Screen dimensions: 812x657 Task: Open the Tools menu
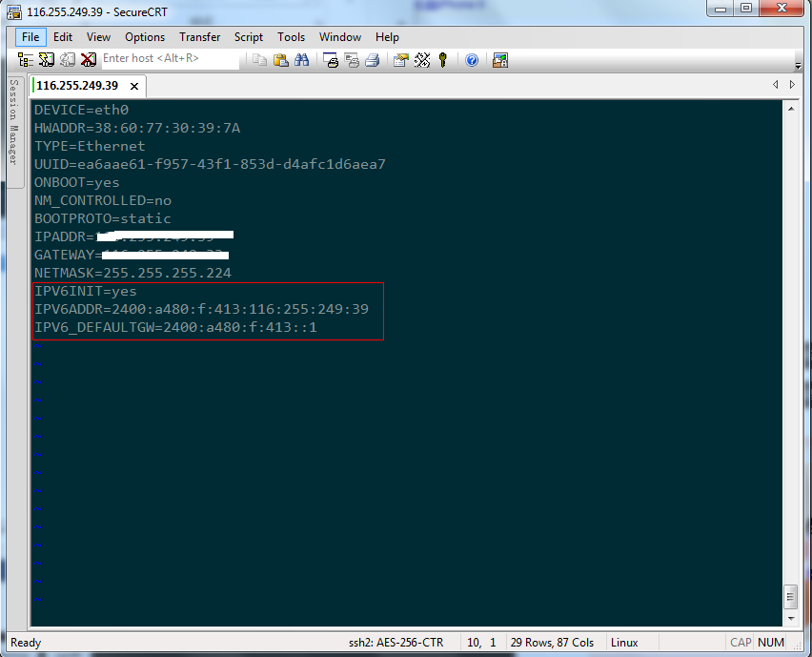coord(292,37)
